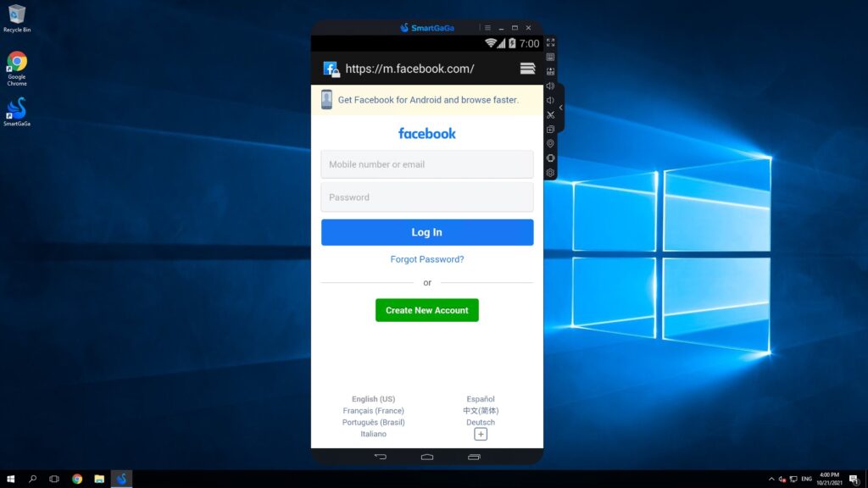
Task: Click the volume down speaker icon
Action: point(550,100)
